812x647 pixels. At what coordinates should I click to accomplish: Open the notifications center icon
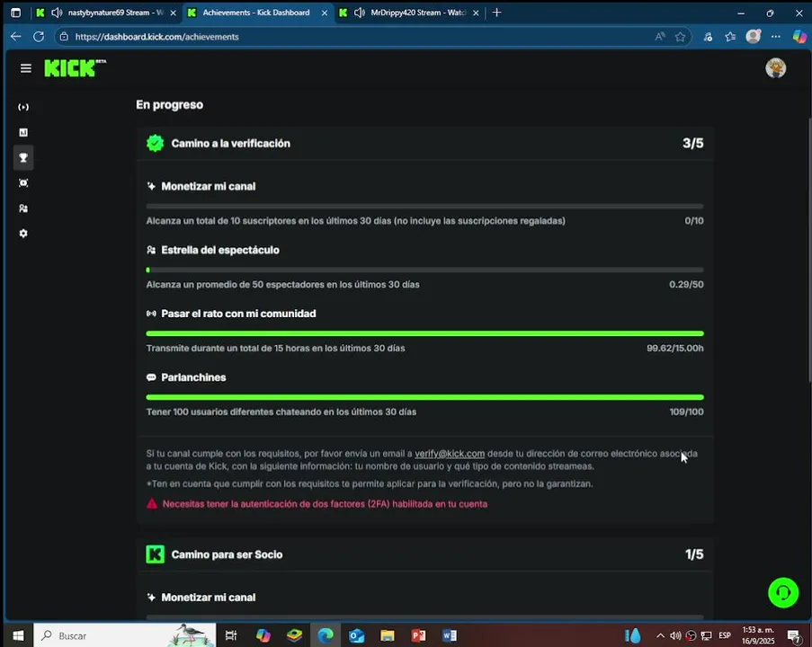(x=794, y=635)
